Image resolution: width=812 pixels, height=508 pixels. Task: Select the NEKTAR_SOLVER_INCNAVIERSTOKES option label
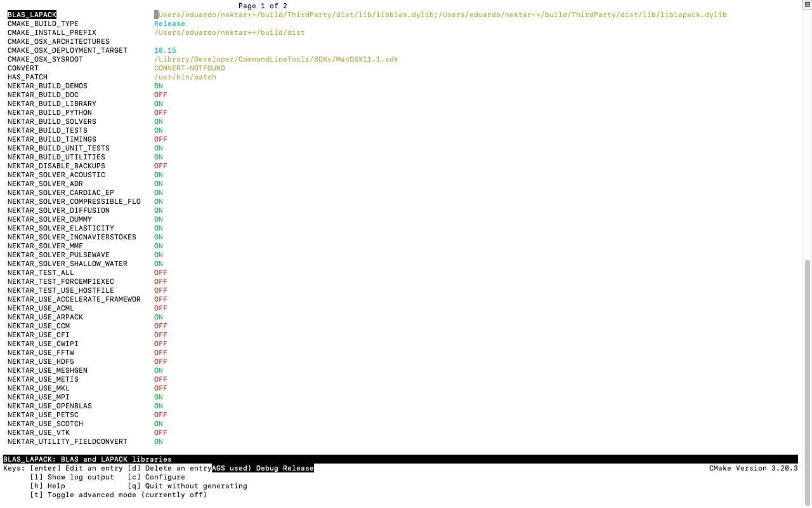pyautogui.click(x=72, y=237)
